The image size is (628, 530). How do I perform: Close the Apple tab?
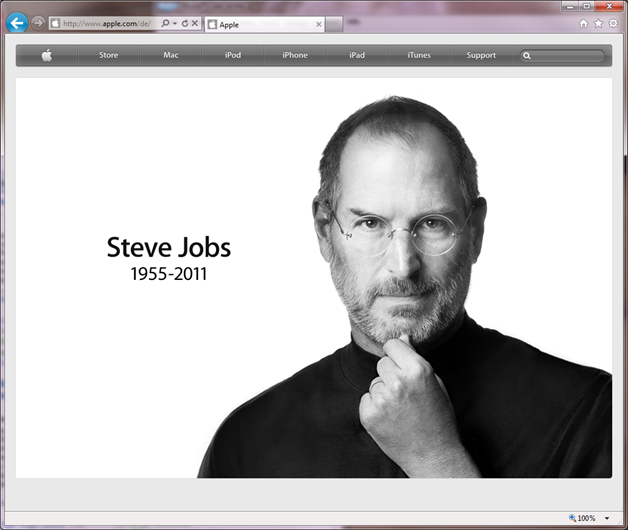[319, 25]
